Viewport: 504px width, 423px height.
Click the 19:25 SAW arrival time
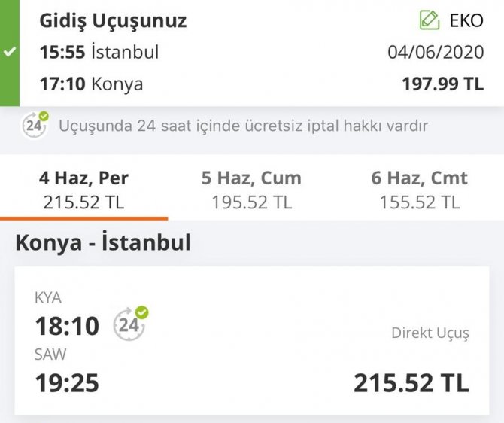pos(67,382)
